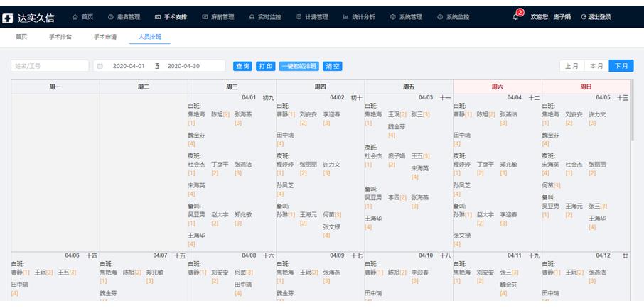The height and width of the screenshot is (308, 644).
Task: Focus the 姓名/工号 search field
Action: point(50,66)
